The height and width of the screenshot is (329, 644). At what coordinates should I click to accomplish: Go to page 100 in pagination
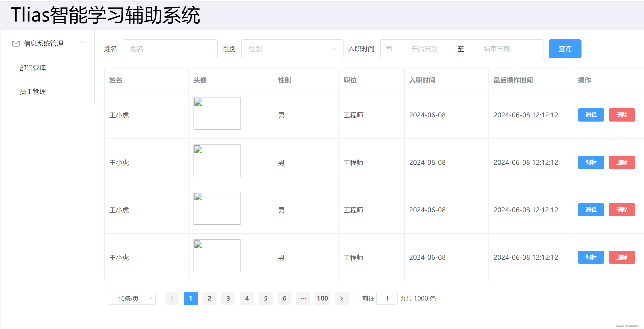(x=322, y=298)
